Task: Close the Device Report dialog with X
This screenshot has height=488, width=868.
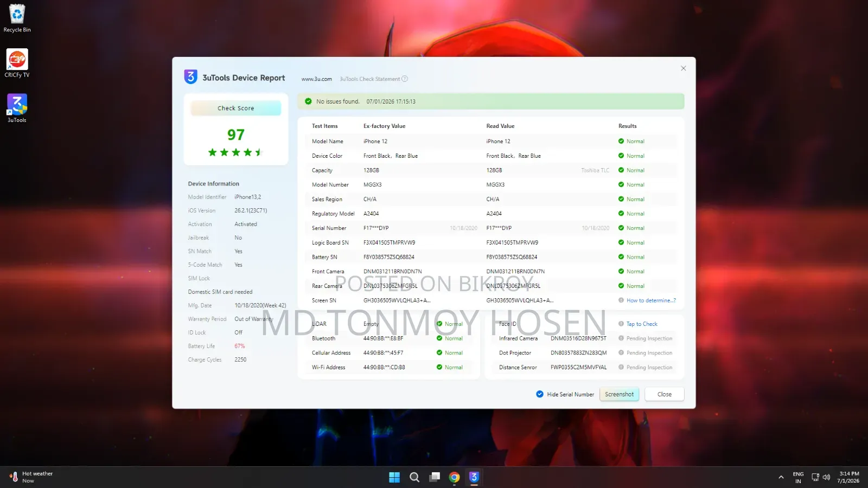Action: (x=684, y=68)
